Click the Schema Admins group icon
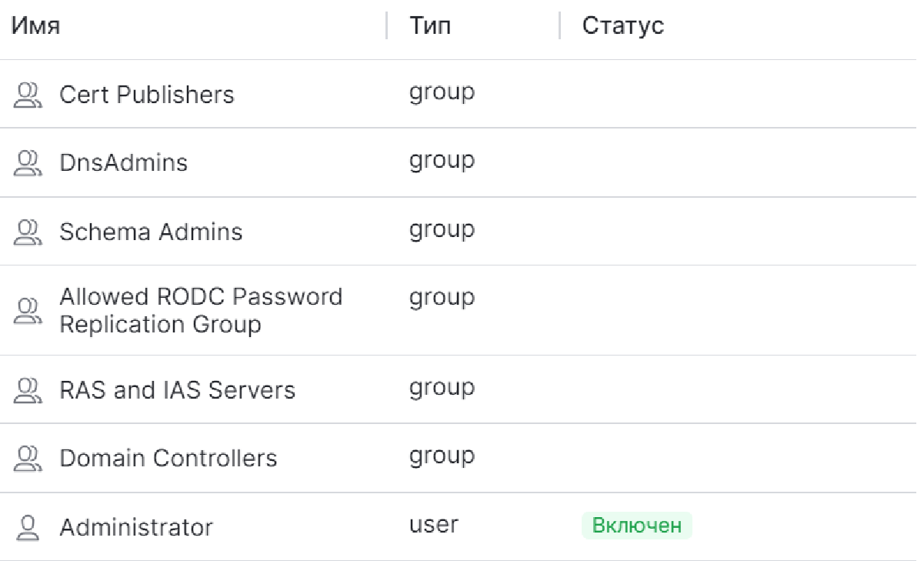924x561 pixels. (28, 232)
